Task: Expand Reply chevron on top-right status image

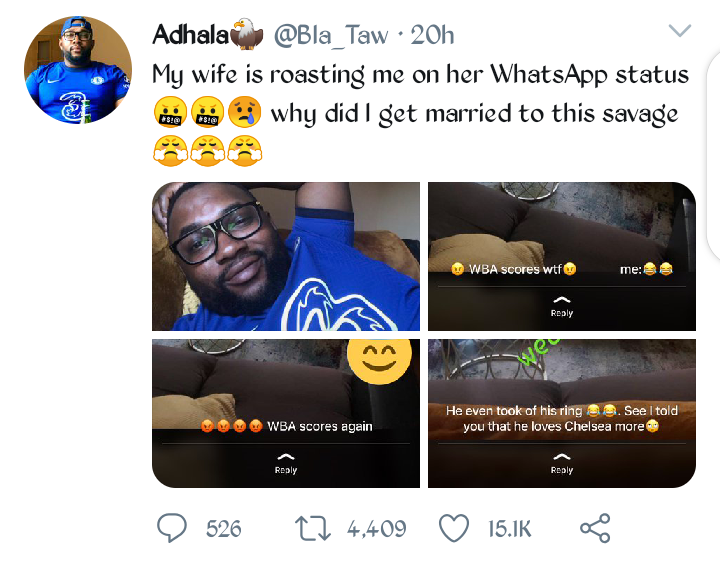Action: [561, 303]
